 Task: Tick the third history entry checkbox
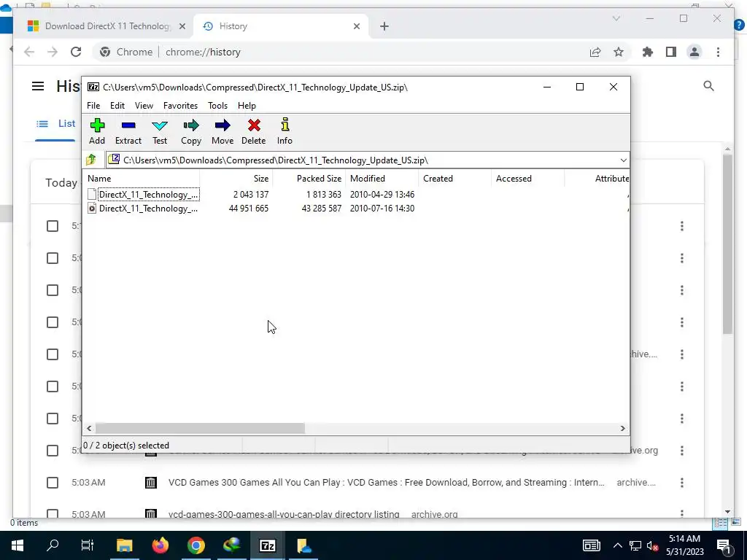tap(53, 290)
